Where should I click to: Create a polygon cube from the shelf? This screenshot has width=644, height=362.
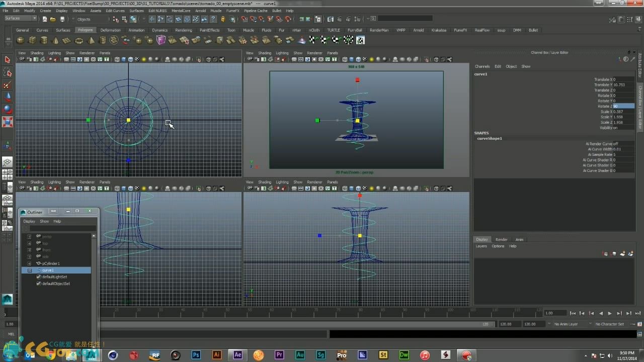32,40
